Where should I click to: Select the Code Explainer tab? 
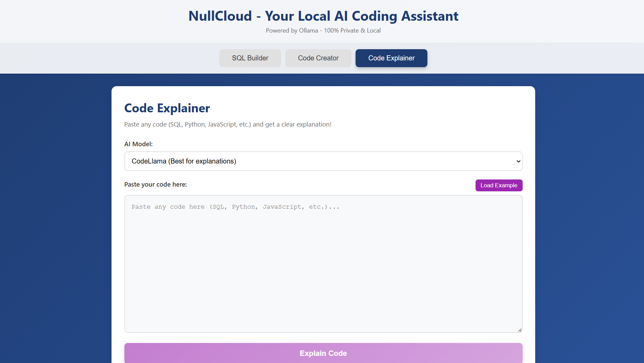click(x=391, y=58)
